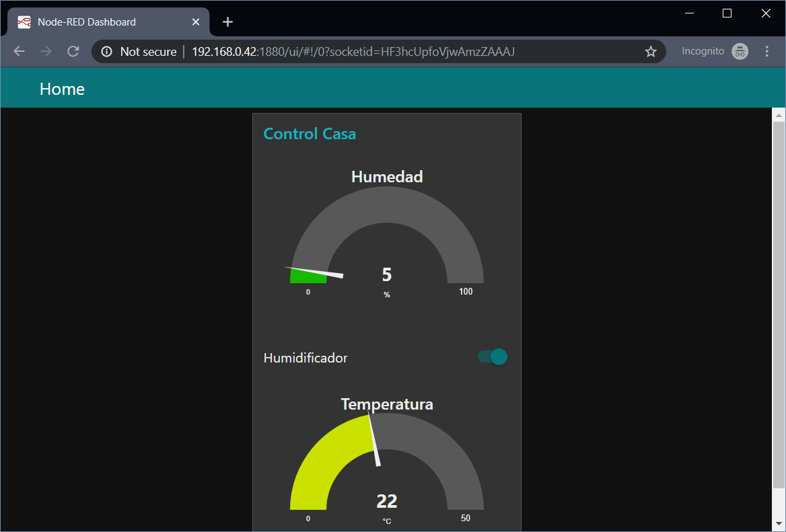Click the Node-RED favicon on the tab
This screenshot has height=532, width=786.
pos(24,22)
